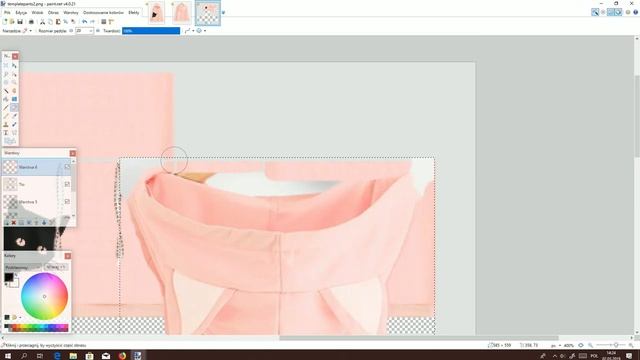The image size is (640, 360).
Task: Click the Undo arrow icon
Action: pyautogui.click(x=84, y=22)
